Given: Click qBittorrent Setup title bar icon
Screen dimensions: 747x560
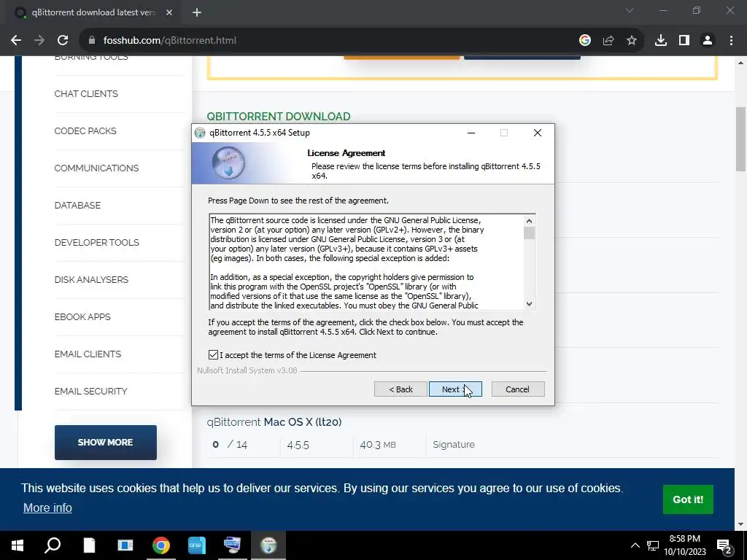Looking at the screenshot, I should (x=200, y=133).
